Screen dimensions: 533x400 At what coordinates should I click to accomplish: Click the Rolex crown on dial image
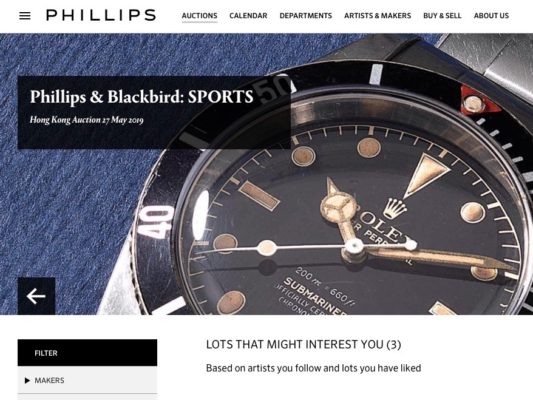(x=395, y=208)
